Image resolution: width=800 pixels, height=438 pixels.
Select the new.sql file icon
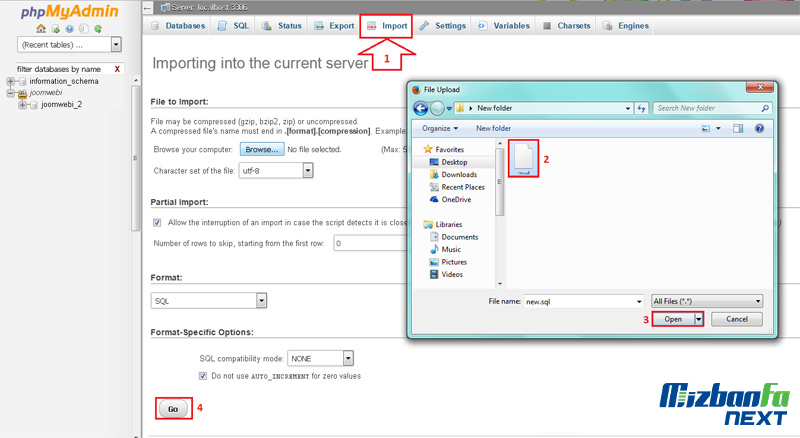pyautogui.click(x=524, y=158)
